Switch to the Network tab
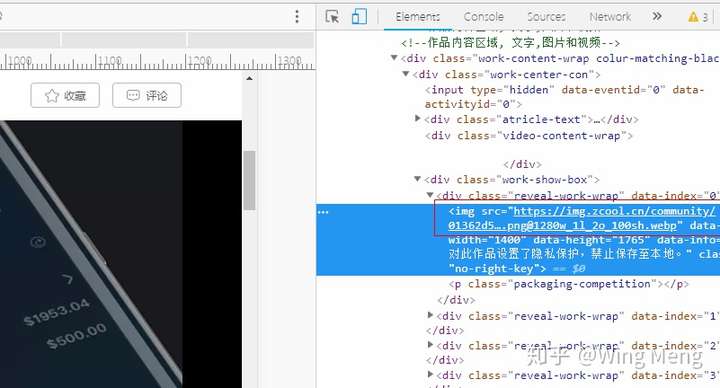The height and width of the screenshot is (388, 720). [x=610, y=17]
